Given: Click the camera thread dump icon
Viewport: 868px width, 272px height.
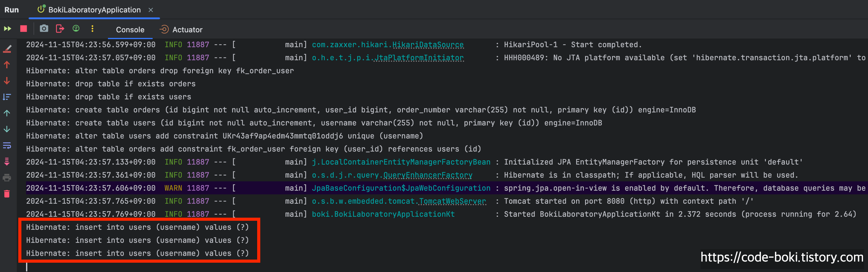Looking at the screenshot, I should 44,29.
